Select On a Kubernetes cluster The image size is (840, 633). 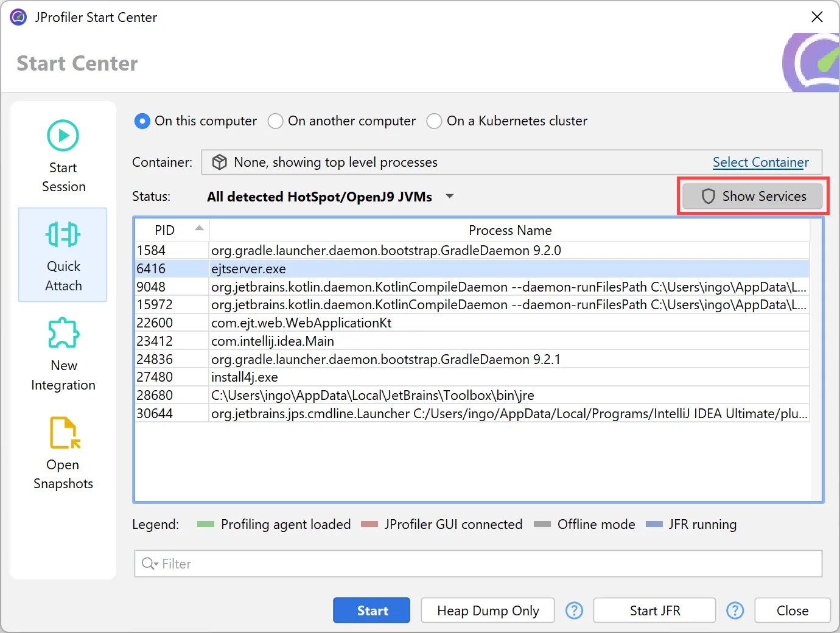tap(434, 121)
